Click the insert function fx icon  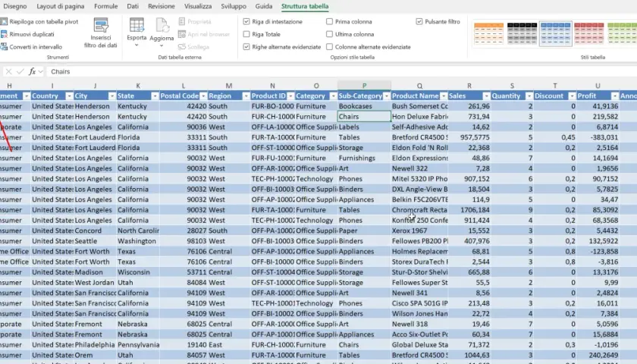(32, 71)
